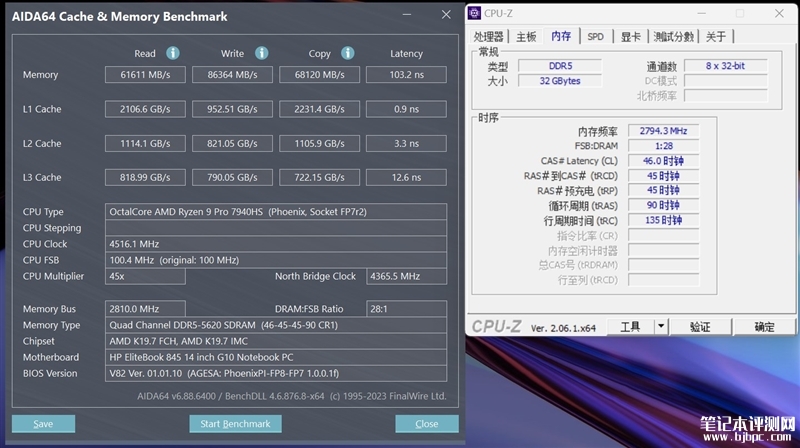Screen dimensions: 800x448
Task: Click the L2 Cache Read value 1114.1 GB/s
Action: point(145,143)
